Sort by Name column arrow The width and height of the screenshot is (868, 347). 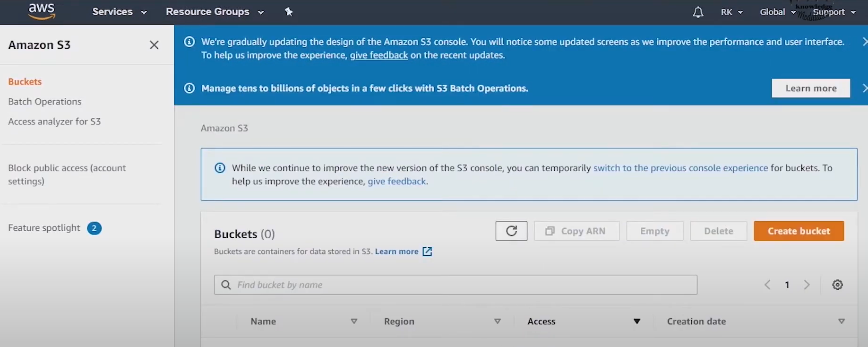[354, 321]
